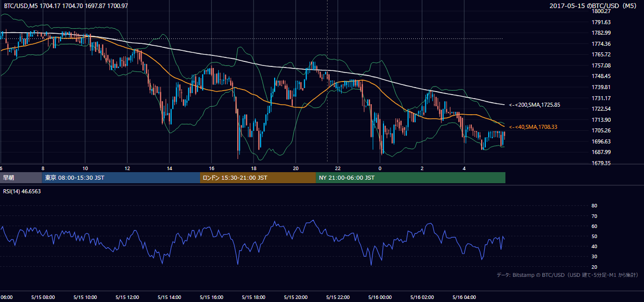Click the 1782.99 price axis label
This screenshot has width=644, height=302.
tap(601, 33)
